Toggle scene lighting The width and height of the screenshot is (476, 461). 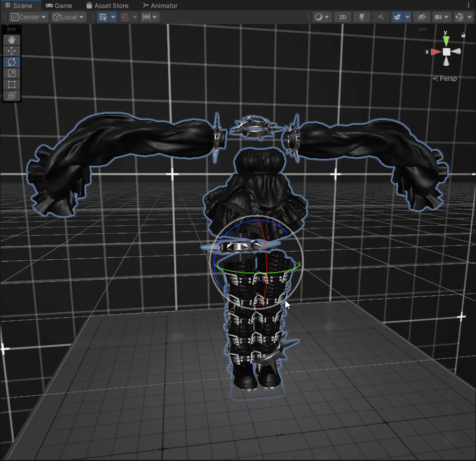click(362, 17)
